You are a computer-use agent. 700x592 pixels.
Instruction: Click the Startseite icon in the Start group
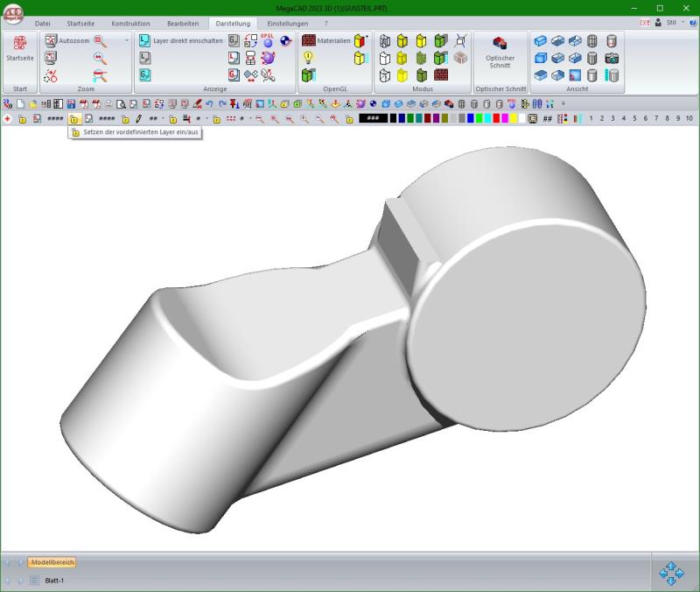(19, 48)
